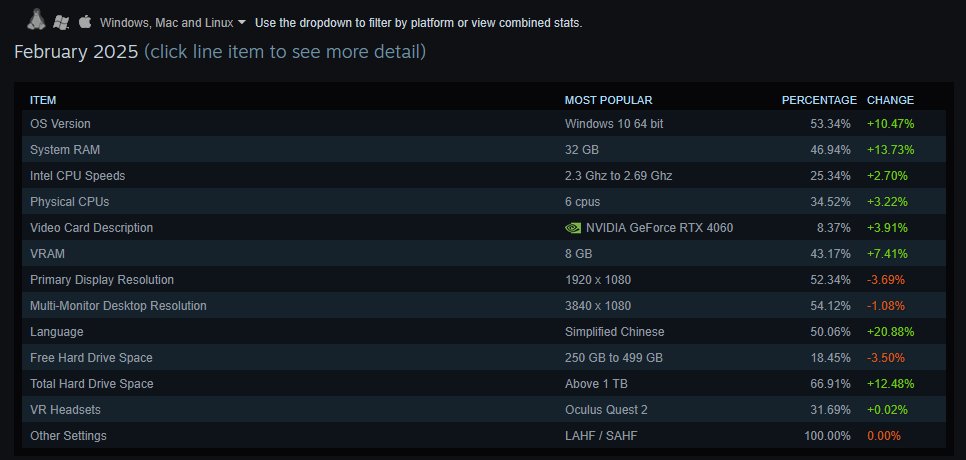The width and height of the screenshot is (966, 460).
Task: Click the CHANGE column header
Action: [890, 100]
